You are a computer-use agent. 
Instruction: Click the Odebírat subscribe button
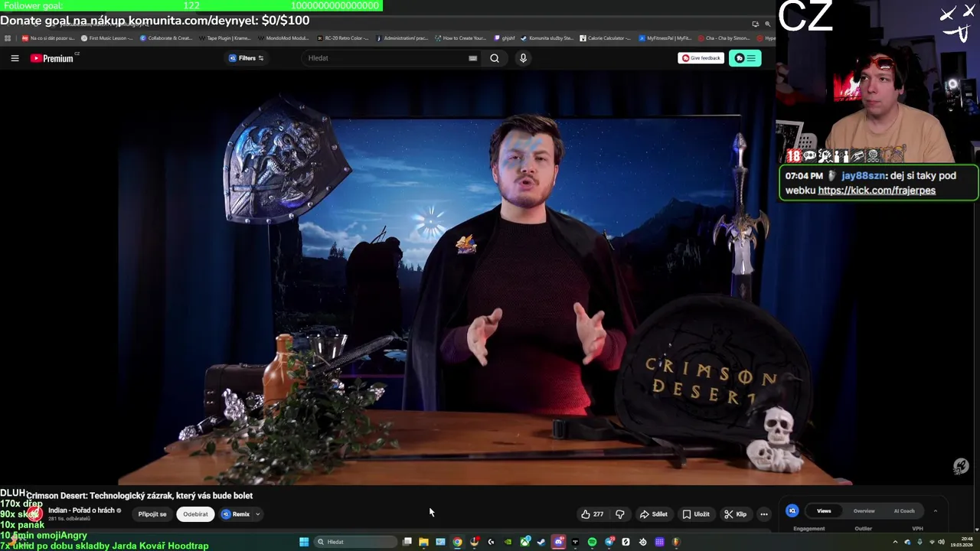tap(195, 514)
